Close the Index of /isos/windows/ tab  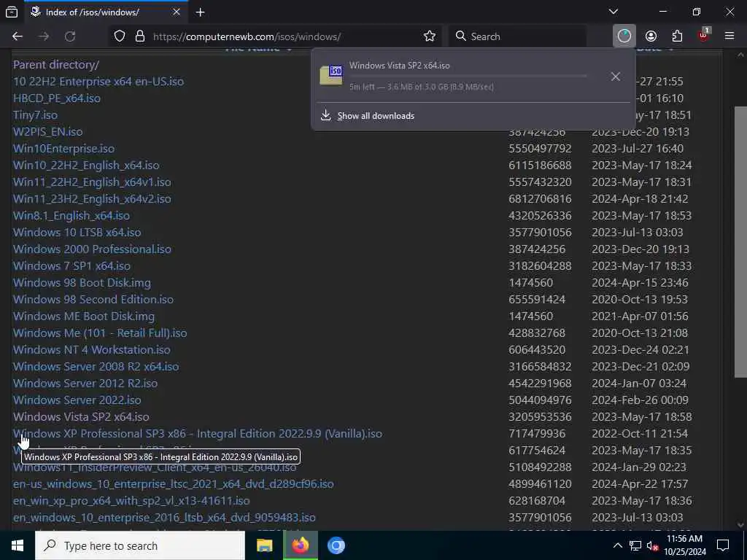click(177, 12)
